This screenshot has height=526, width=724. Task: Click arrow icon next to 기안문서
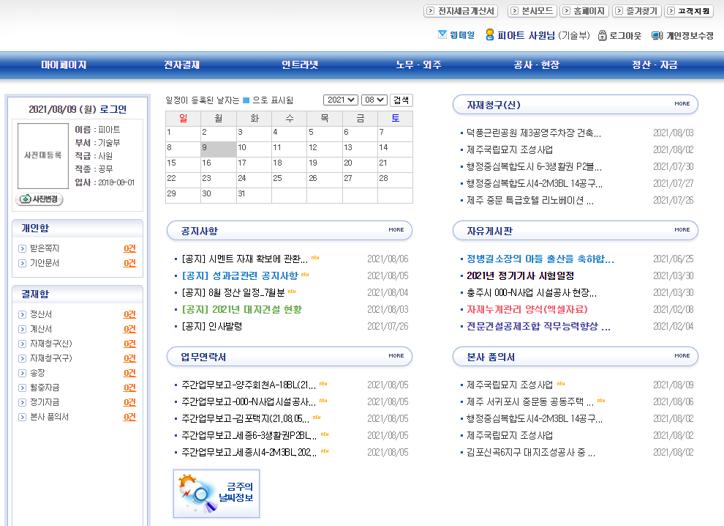coord(22,263)
